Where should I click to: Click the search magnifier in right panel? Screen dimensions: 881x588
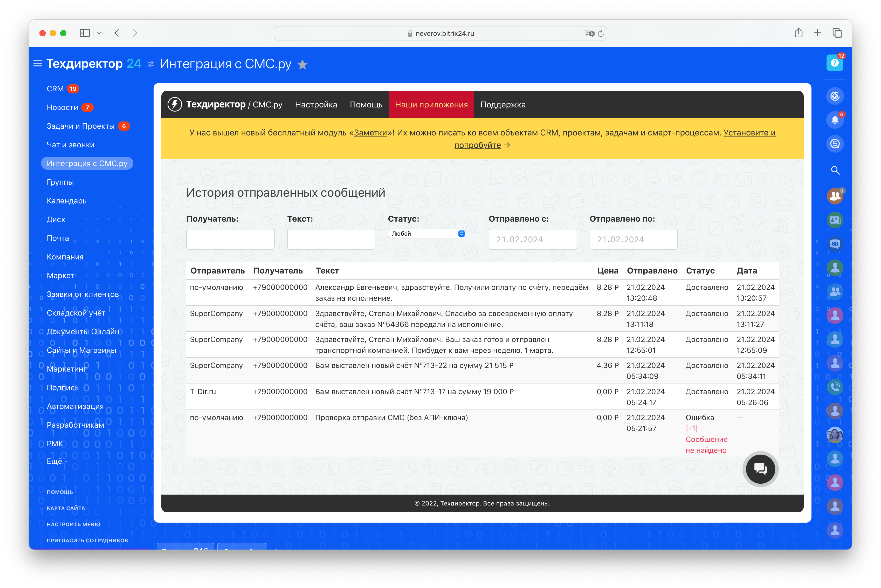coord(835,171)
